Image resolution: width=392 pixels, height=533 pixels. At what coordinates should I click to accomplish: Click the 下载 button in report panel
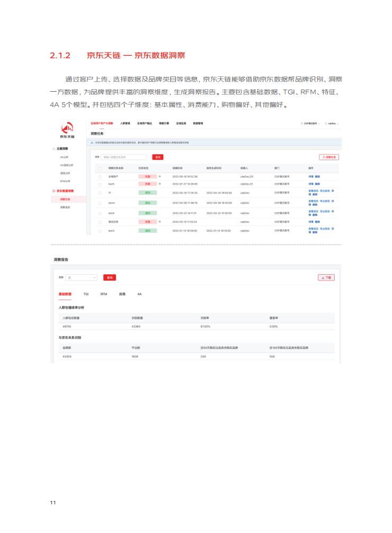tap(326, 277)
